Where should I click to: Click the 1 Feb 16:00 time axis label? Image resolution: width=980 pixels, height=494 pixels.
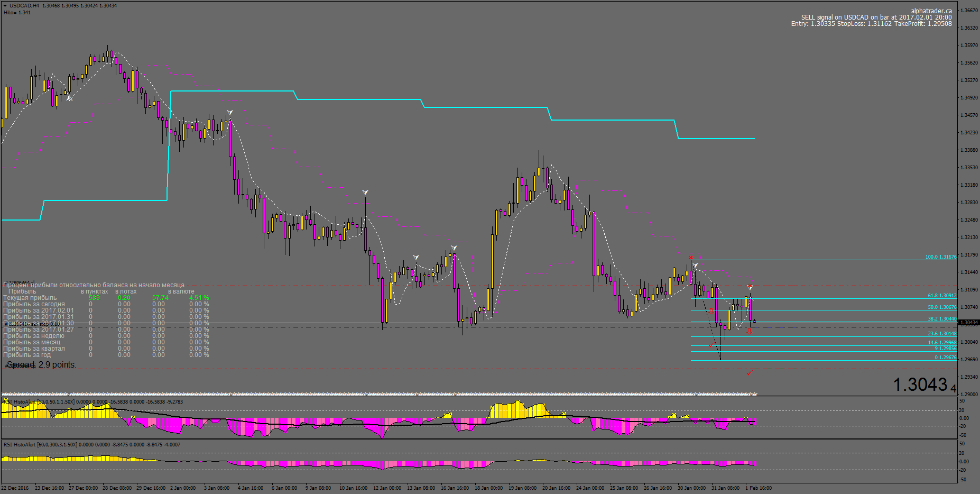tap(759, 488)
